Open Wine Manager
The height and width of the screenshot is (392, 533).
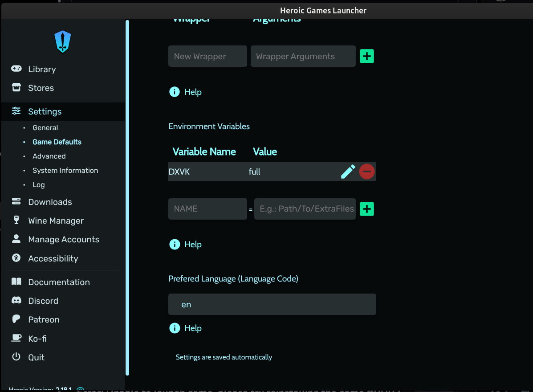coord(56,220)
